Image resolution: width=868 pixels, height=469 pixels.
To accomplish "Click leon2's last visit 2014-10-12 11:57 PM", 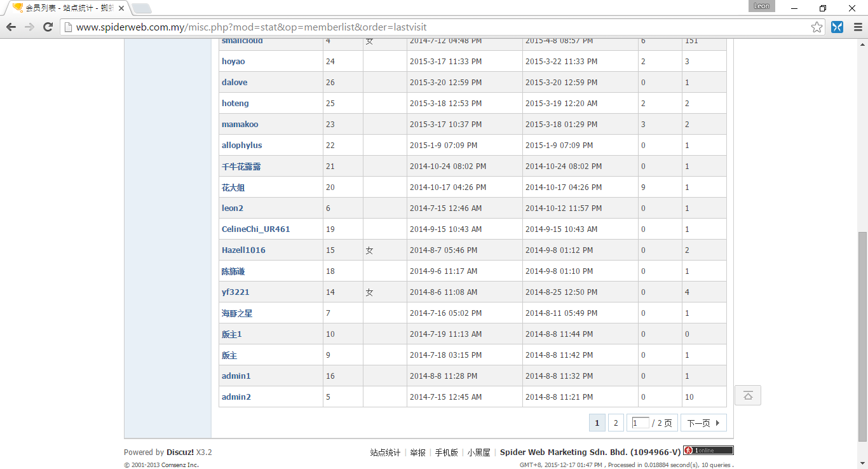I will [x=564, y=208].
